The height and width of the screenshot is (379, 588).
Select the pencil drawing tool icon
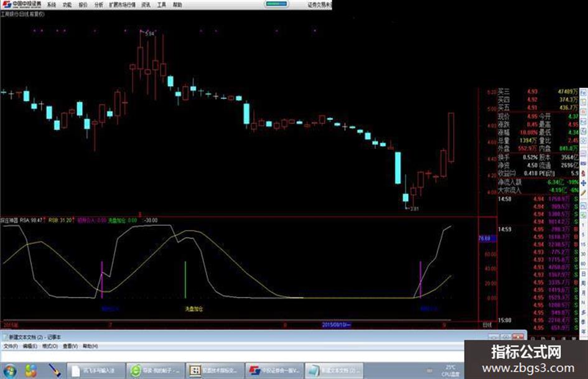tap(584, 192)
